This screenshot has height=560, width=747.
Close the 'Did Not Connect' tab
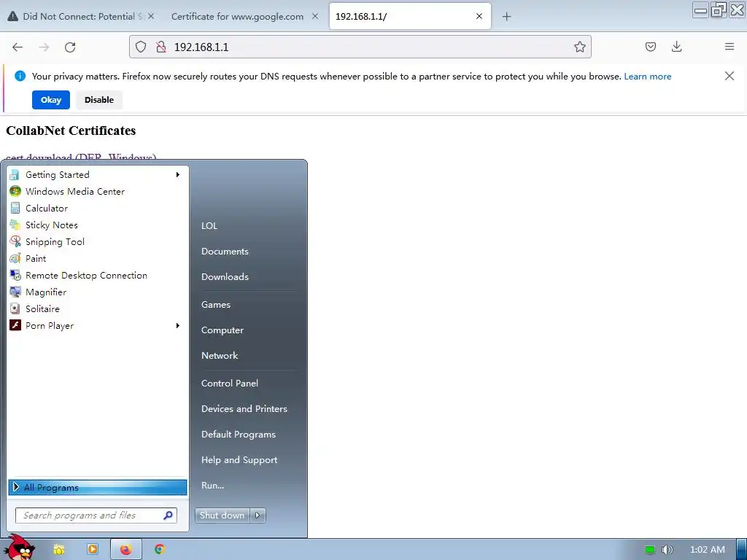tap(150, 16)
